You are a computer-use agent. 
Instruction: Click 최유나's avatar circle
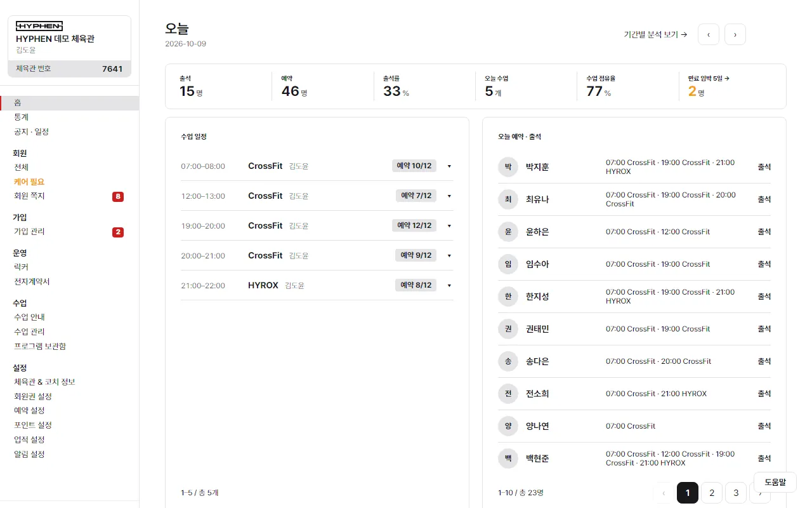(508, 199)
